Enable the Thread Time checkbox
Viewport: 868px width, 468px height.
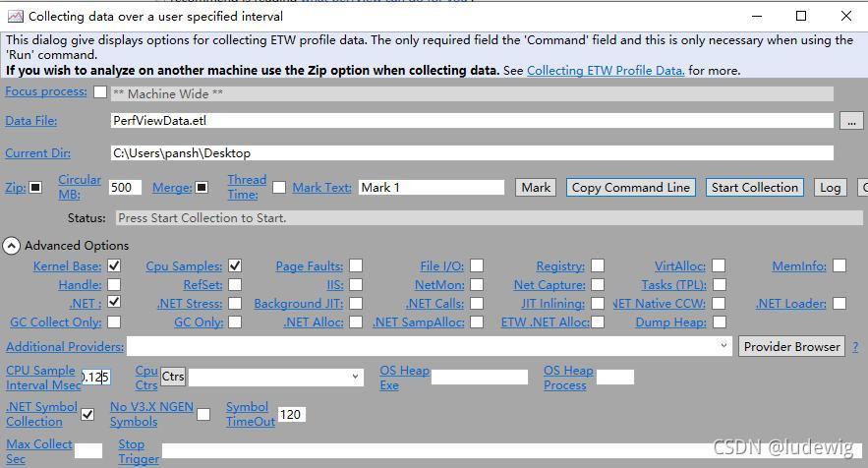click(279, 187)
